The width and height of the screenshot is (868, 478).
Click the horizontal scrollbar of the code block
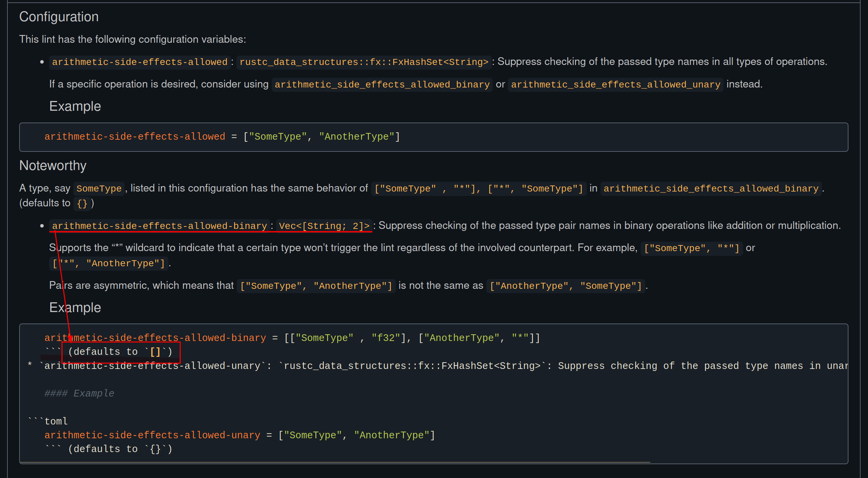pos(335,463)
